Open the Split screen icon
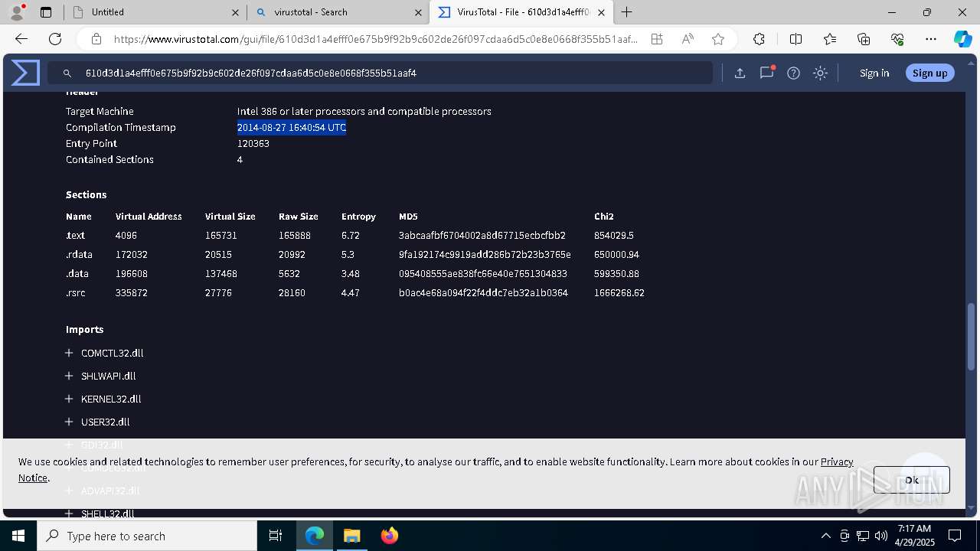980x551 pixels. tap(795, 39)
